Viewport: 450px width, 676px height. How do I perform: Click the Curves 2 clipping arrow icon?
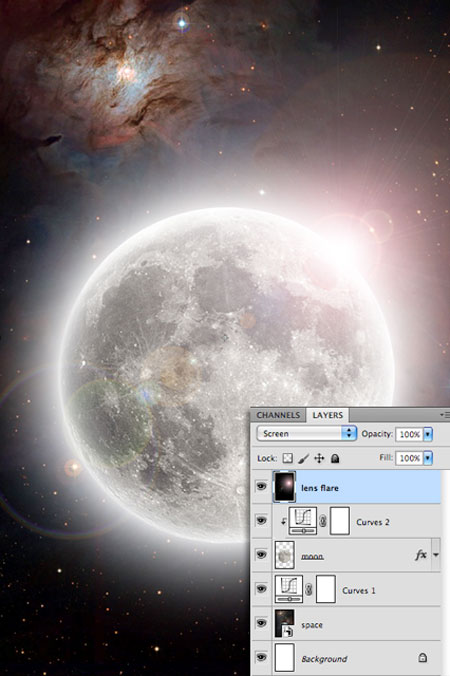click(x=283, y=522)
